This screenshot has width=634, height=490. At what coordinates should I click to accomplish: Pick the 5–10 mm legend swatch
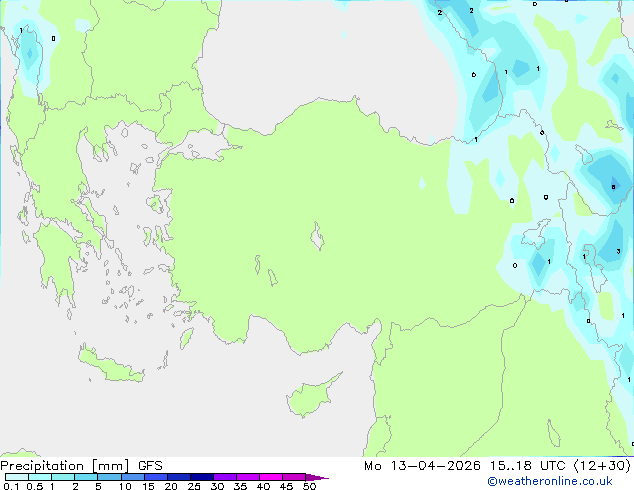pos(109,477)
